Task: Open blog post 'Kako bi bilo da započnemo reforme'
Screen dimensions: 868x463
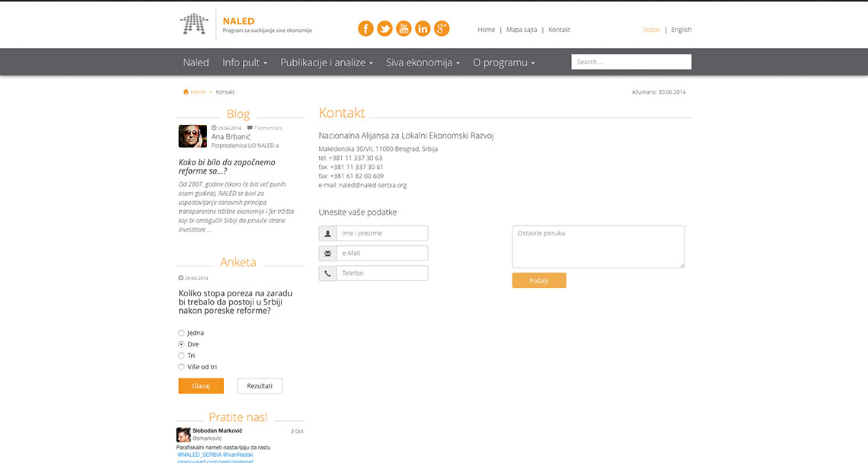Action: pyautogui.click(x=226, y=167)
